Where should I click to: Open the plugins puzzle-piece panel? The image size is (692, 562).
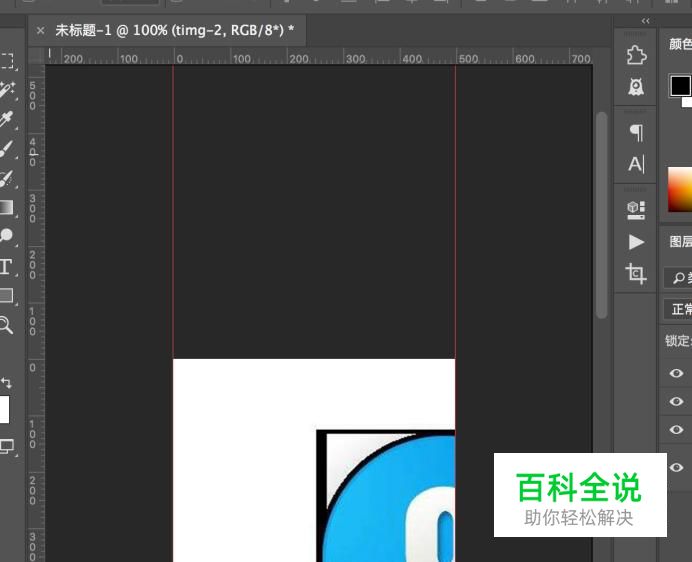click(x=636, y=55)
